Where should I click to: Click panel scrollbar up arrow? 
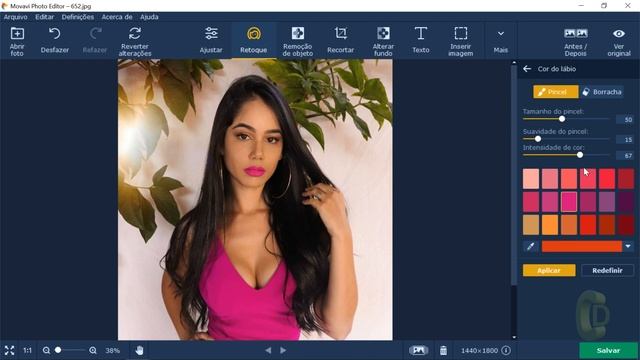[x=514, y=63]
